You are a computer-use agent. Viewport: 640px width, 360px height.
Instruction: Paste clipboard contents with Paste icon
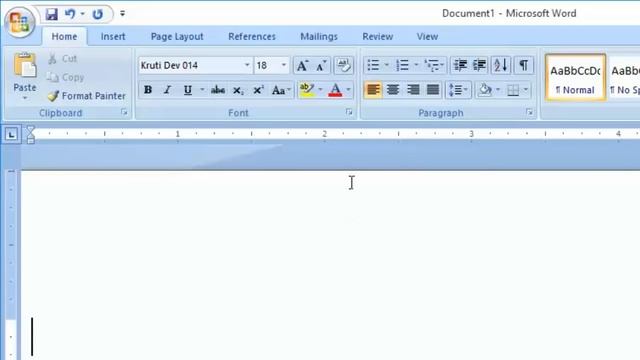[x=25, y=65]
